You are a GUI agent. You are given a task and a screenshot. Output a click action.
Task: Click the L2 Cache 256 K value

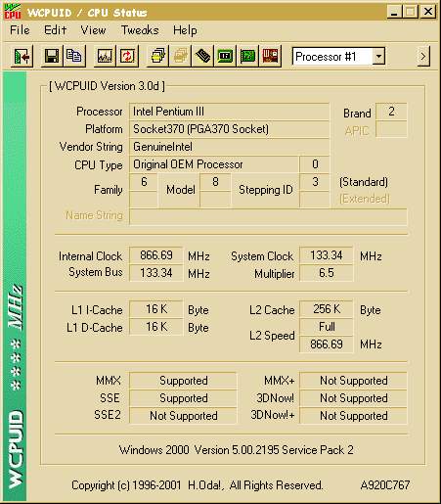click(326, 309)
